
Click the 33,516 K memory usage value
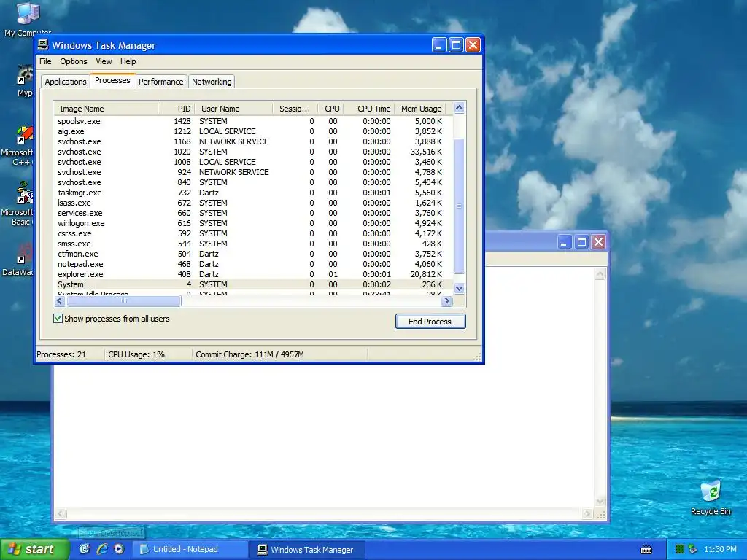[x=426, y=152]
